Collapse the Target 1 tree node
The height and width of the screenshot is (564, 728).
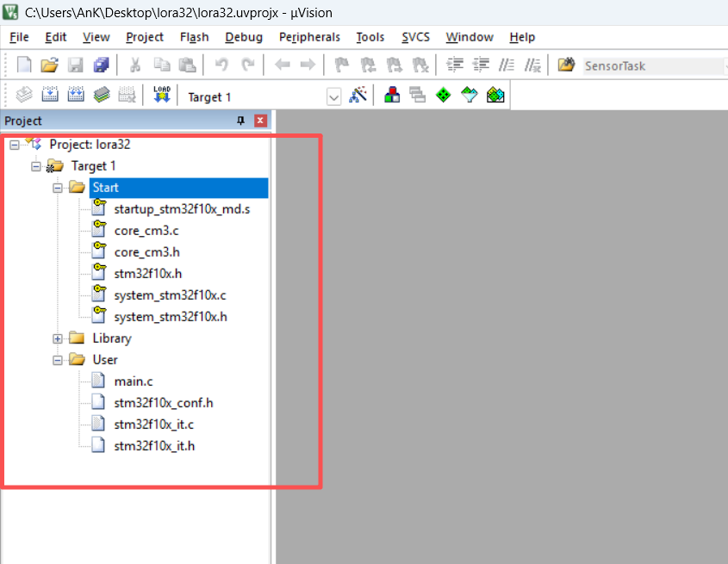pos(35,166)
